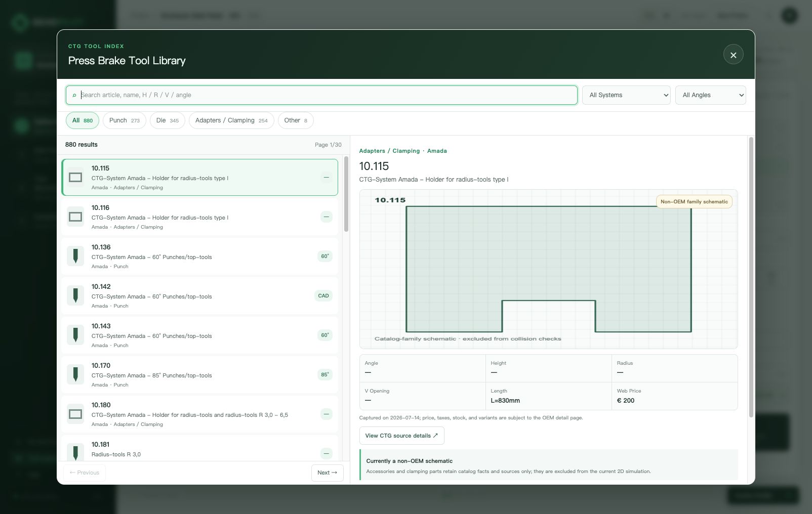Select the Other filter chip
This screenshot has height=514, width=812.
(x=296, y=120)
